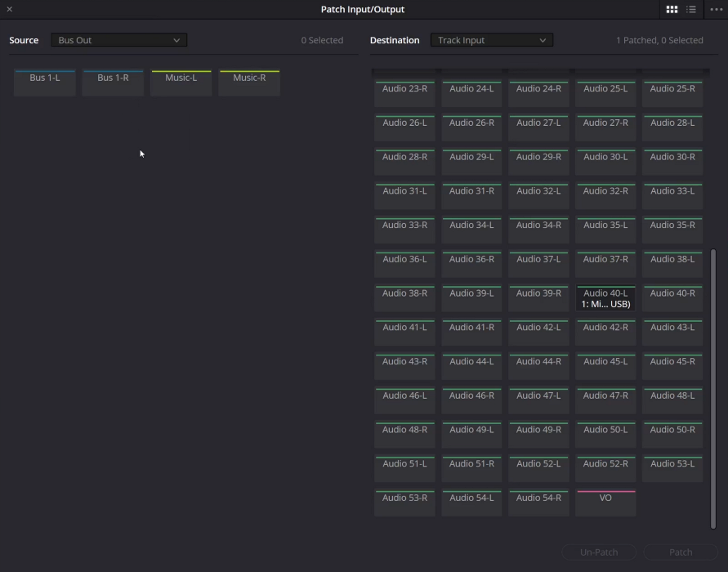Select the Music-R source tile
The width and height of the screenshot is (728, 572).
249,83
